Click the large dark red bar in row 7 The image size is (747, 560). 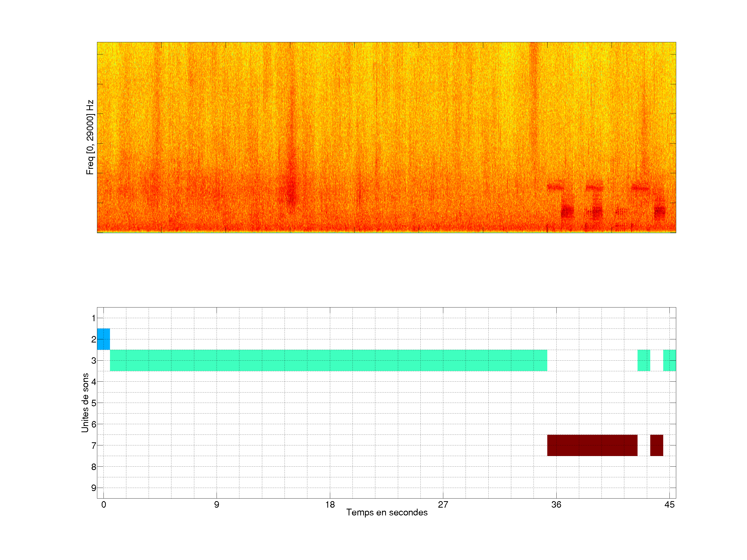click(x=592, y=445)
